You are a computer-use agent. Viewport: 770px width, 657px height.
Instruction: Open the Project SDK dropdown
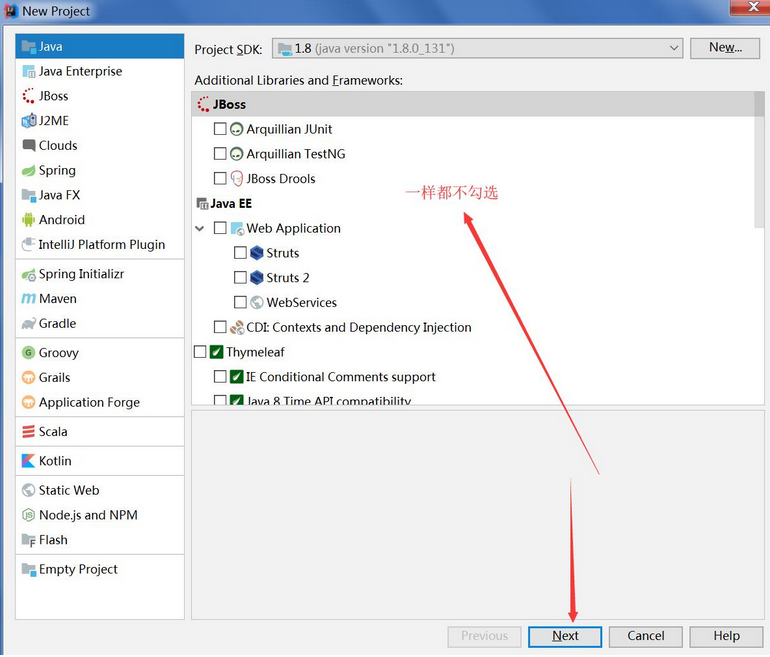(x=477, y=49)
